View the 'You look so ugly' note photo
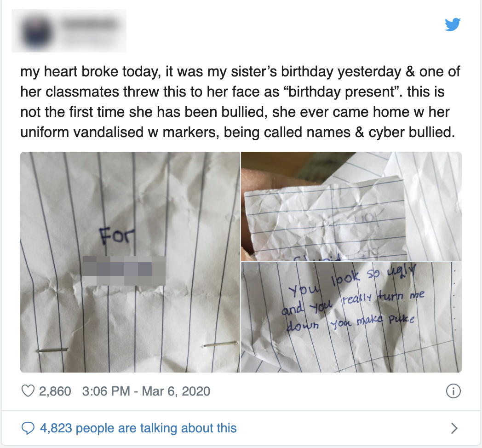 point(351,317)
